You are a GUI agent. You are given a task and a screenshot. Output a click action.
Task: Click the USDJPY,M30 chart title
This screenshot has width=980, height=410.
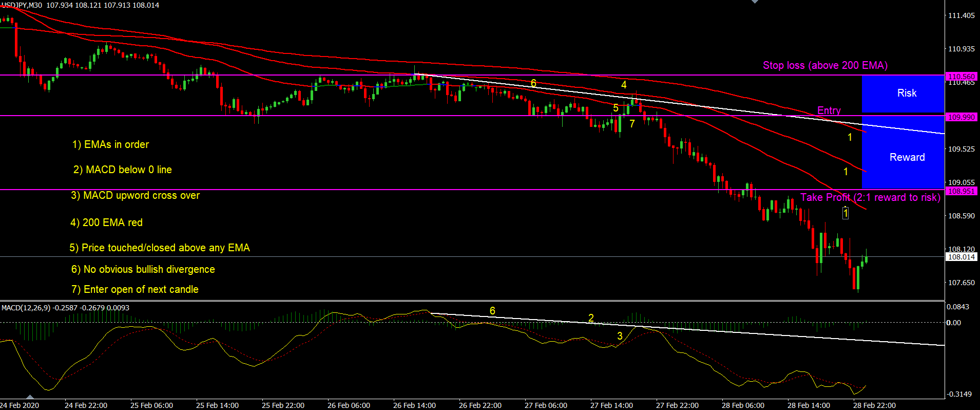[22, 5]
